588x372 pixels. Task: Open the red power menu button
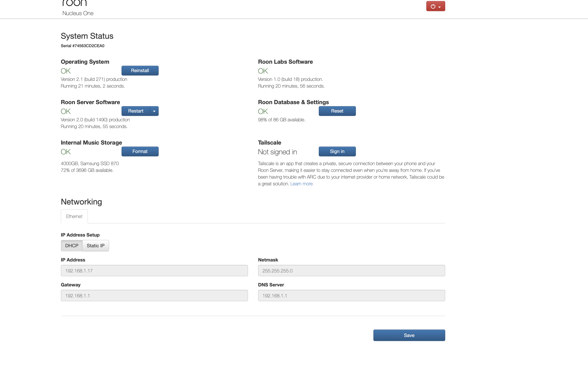435,6
